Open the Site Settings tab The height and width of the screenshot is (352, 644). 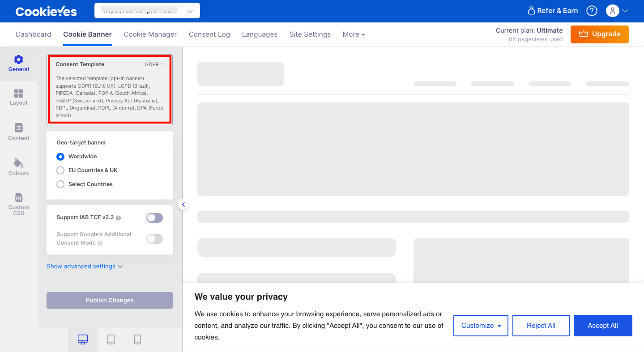coord(310,34)
